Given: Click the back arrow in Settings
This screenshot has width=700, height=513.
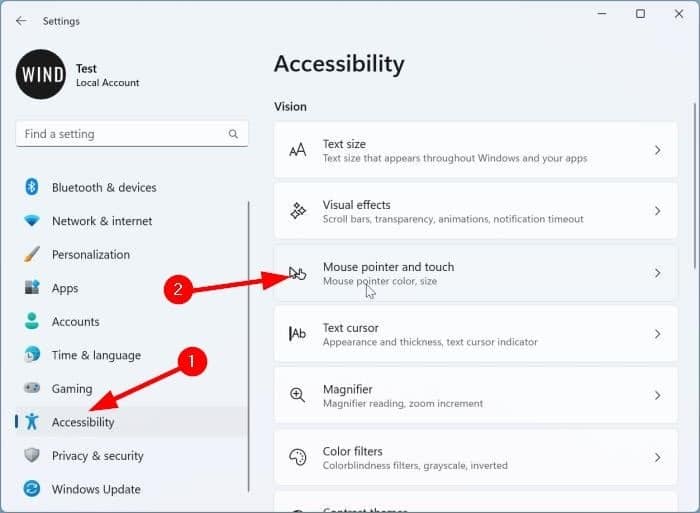Looking at the screenshot, I should point(21,21).
